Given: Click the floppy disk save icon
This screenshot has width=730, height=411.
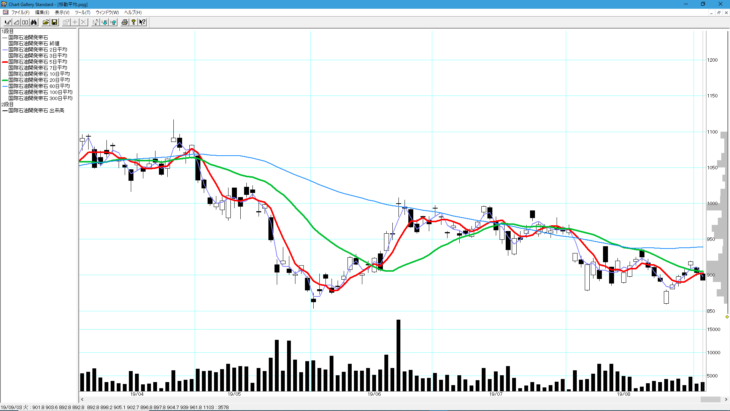Looking at the screenshot, I should click(x=55, y=22).
